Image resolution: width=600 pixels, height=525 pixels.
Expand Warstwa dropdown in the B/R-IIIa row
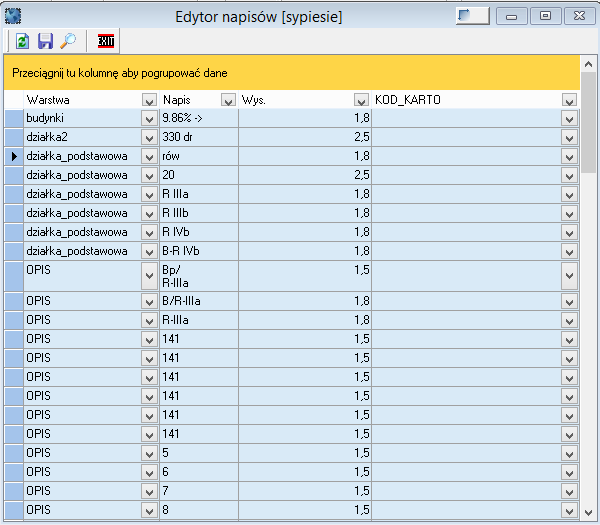(x=149, y=302)
